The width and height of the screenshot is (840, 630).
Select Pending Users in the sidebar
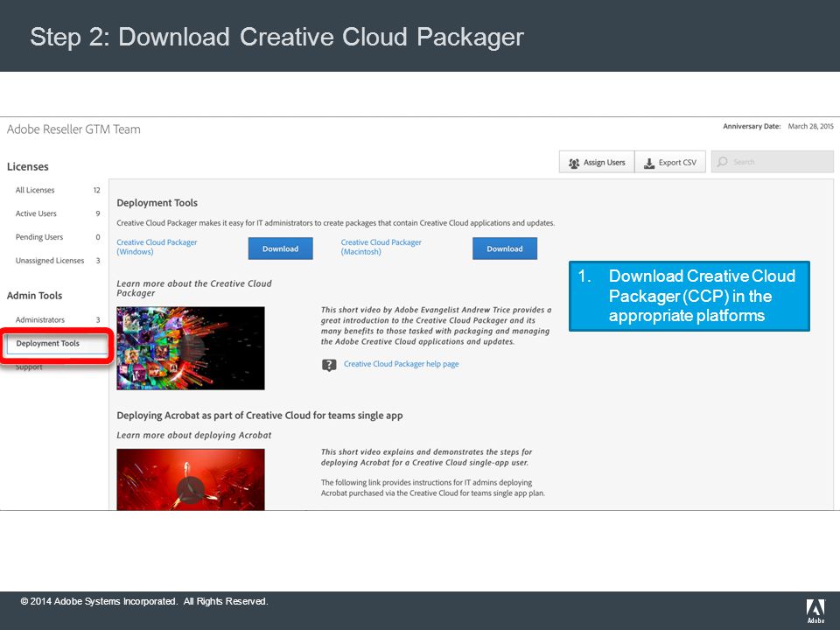[39, 237]
